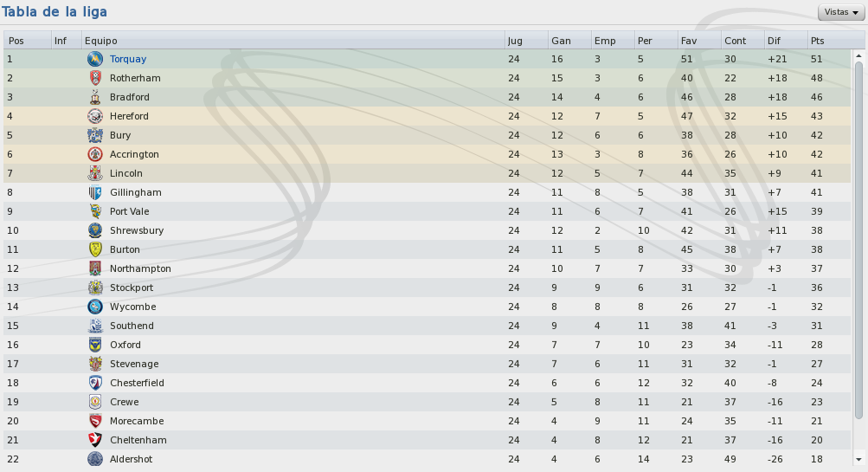Image resolution: width=868 pixels, height=472 pixels.
Task: Select the Bradford team name
Action: tap(130, 98)
